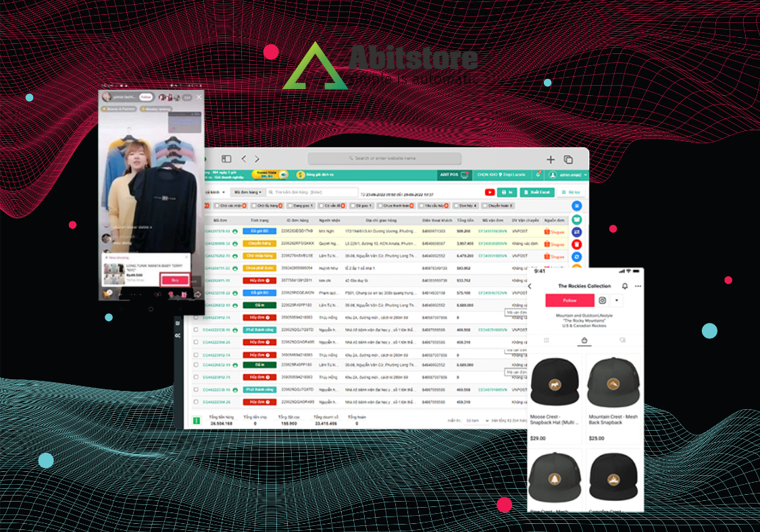Close the livestream with the X icon
The image size is (760, 532).
point(199,97)
